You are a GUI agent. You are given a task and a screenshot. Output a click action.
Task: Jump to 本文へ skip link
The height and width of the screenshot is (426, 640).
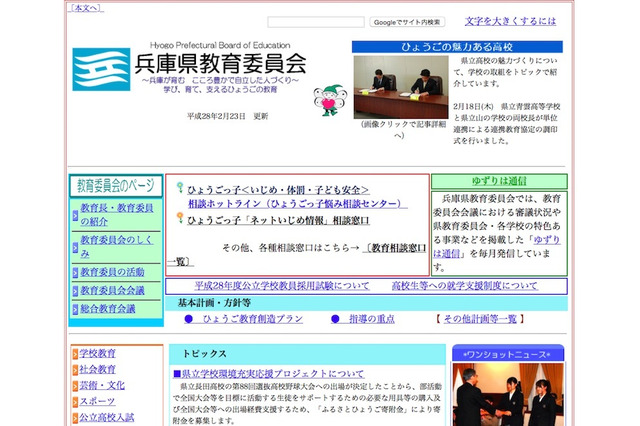tap(86, 8)
